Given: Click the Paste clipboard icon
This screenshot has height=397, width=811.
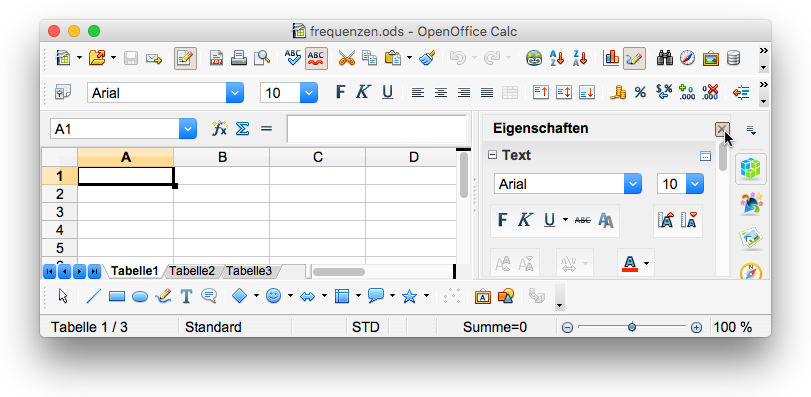Looking at the screenshot, I should [x=393, y=58].
